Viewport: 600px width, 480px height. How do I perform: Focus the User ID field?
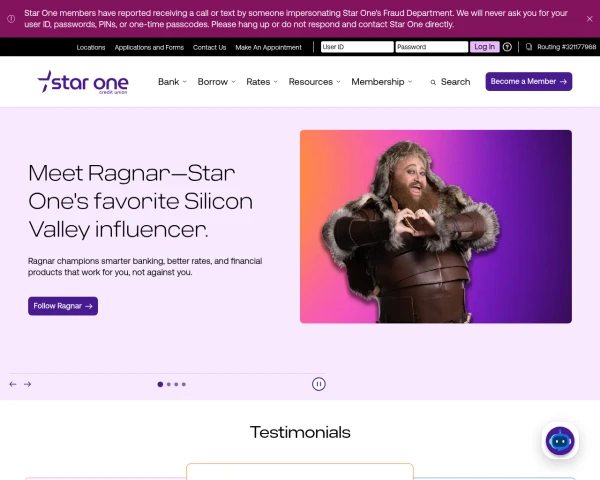click(357, 47)
